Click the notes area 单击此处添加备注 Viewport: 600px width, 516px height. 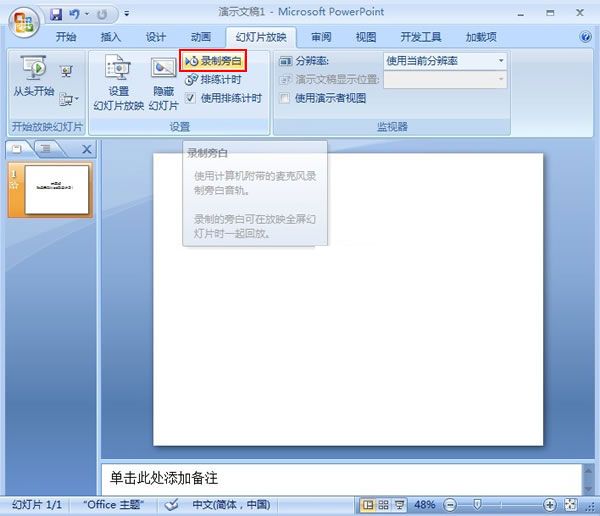[341, 479]
